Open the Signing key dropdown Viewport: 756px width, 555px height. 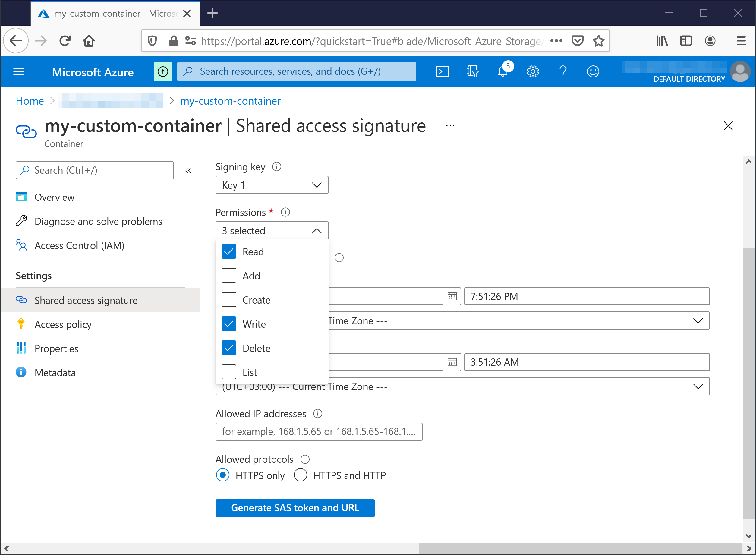[272, 185]
